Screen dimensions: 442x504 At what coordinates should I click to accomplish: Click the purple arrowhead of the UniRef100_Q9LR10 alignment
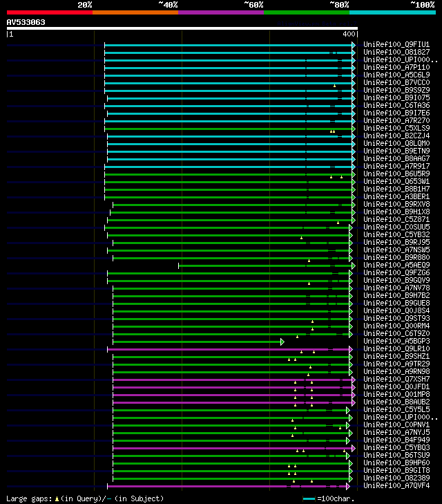point(351,349)
